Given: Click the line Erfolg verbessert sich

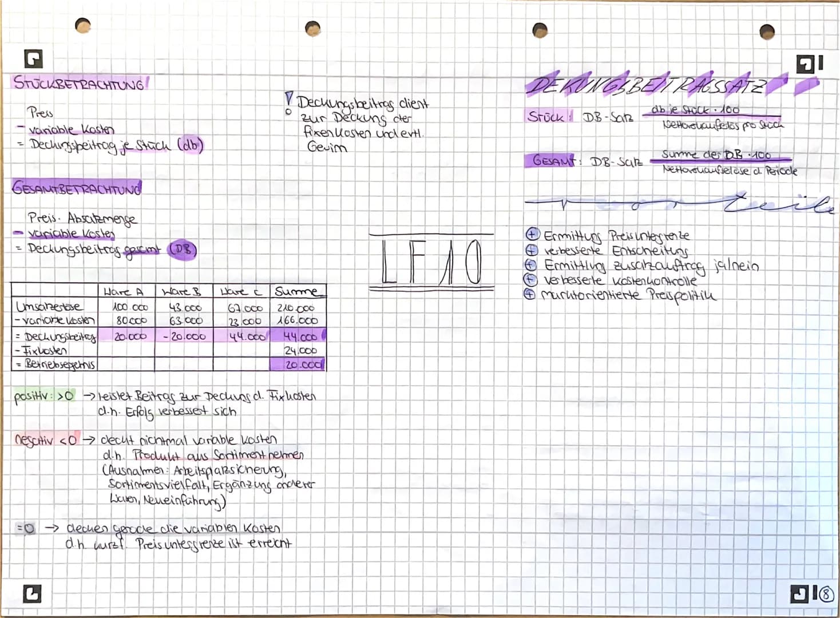Looking at the screenshot, I should pos(167,411).
